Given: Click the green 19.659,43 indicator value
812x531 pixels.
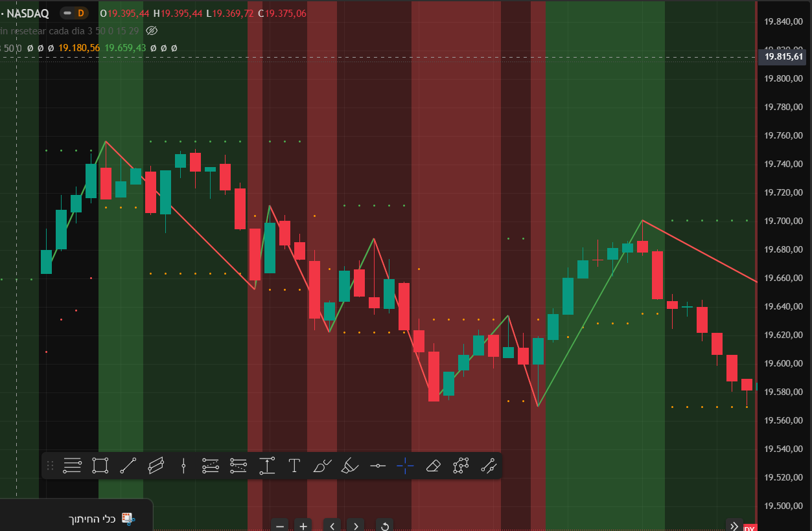Looking at the screenshot, I should pyautogui.click(x=125, y=48).
